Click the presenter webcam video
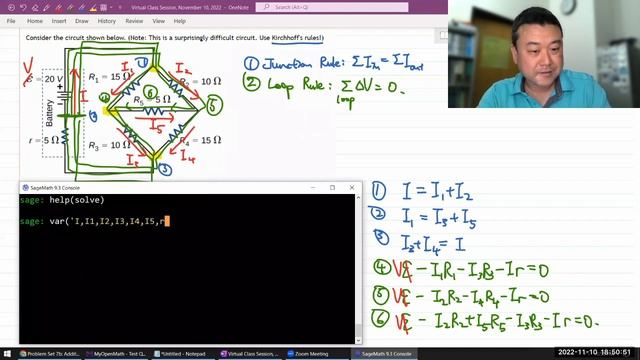This screenshot has height=360, width=640. coord(544,54)
